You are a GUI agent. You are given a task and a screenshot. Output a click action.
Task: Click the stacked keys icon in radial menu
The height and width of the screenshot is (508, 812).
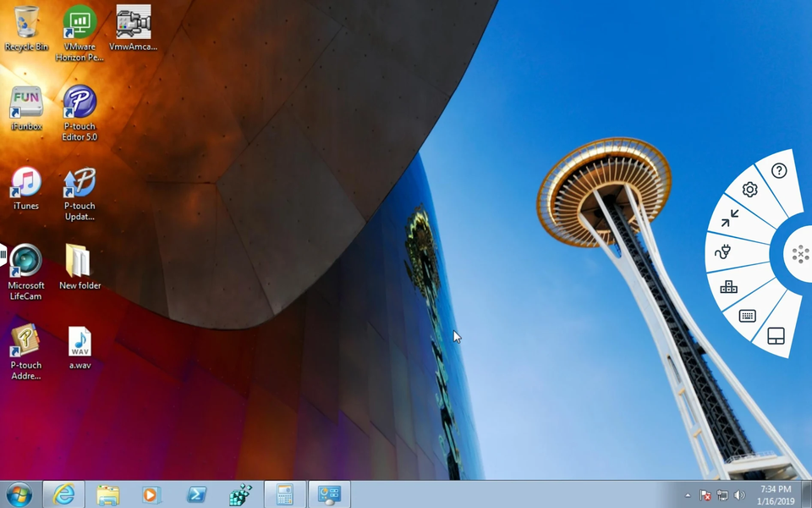728,287
